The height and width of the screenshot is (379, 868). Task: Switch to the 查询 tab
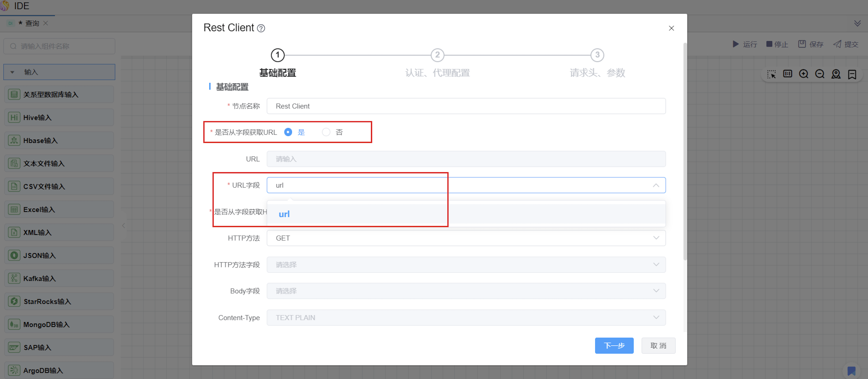tap(32, 23)
